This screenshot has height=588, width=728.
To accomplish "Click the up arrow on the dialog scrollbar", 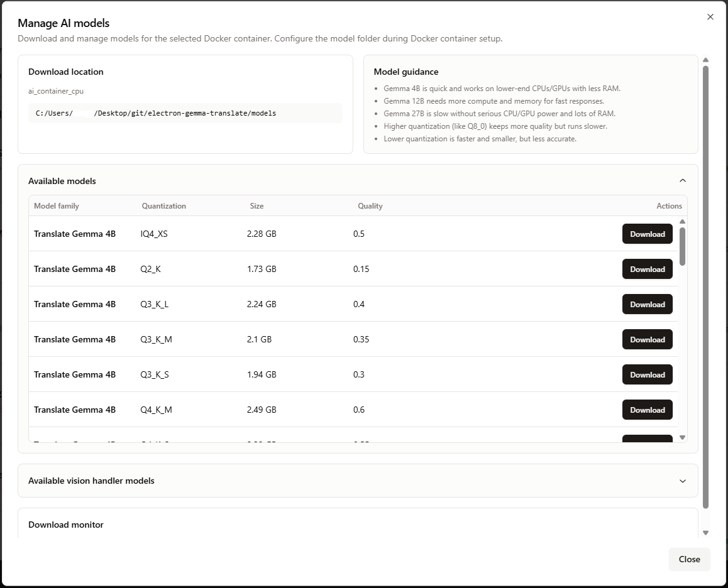I will coord(705,60).
